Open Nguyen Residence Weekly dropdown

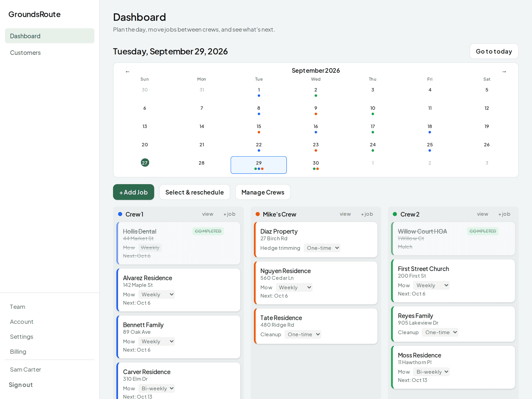click(294, 288)
